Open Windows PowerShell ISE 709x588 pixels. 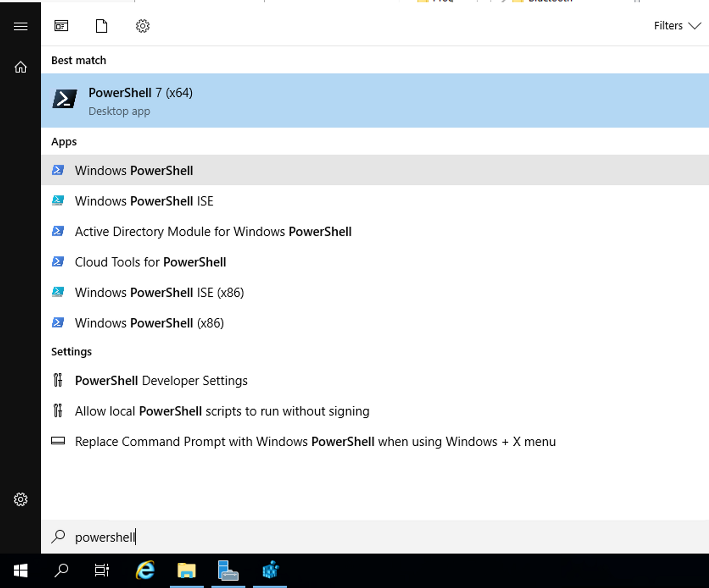point(144,201)
